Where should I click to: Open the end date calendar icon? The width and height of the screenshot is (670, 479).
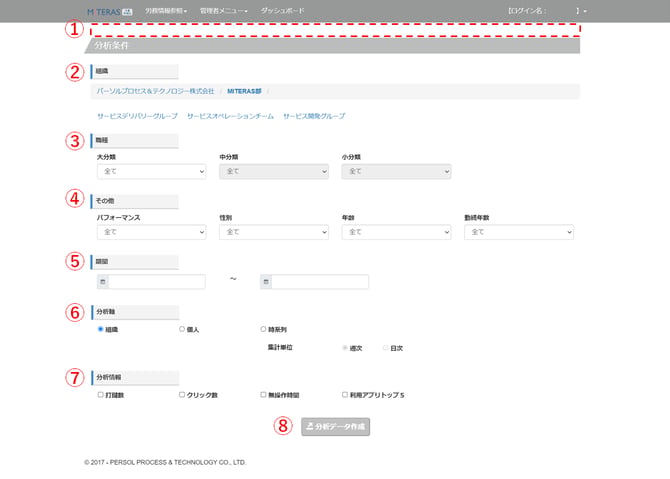(x=266, y=282)
